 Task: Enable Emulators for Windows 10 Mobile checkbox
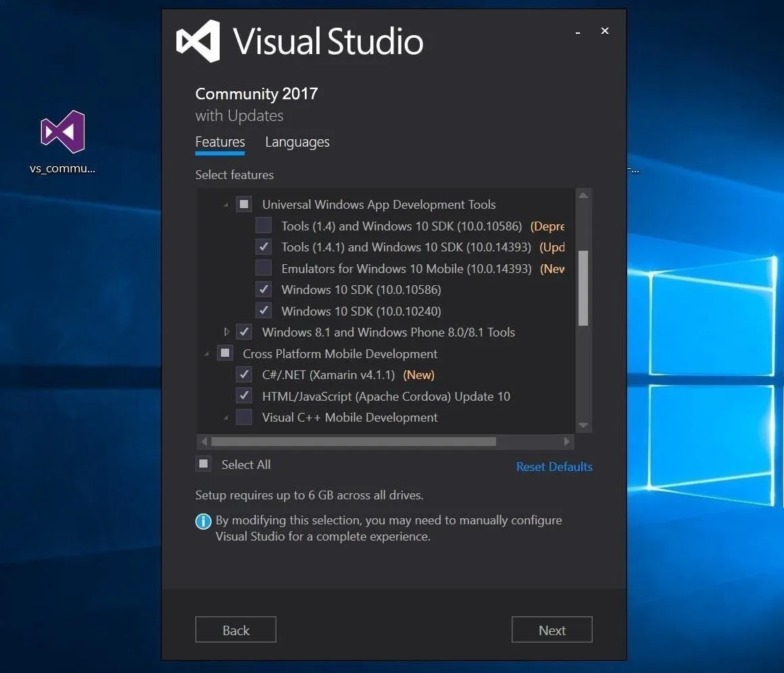[x=264, y=268]
